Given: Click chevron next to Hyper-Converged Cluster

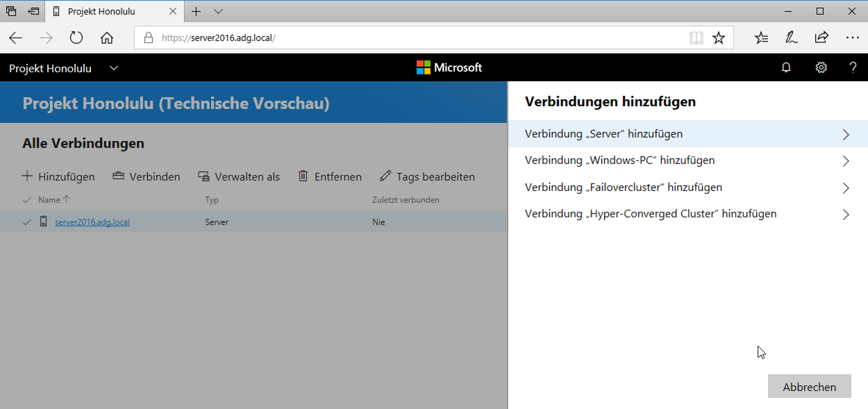Looking at the screenshot, I should [846, 215].
